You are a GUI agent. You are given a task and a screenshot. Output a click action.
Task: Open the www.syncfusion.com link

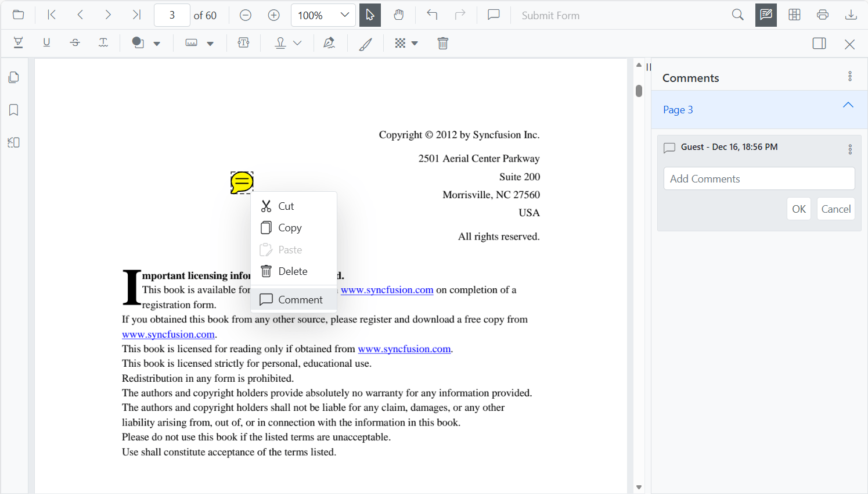coord(387,289)
